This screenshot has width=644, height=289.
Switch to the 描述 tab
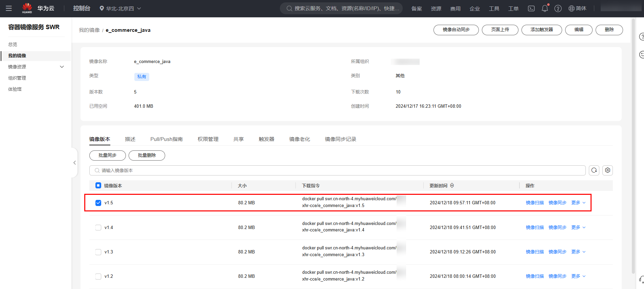[x=130, y=139]
